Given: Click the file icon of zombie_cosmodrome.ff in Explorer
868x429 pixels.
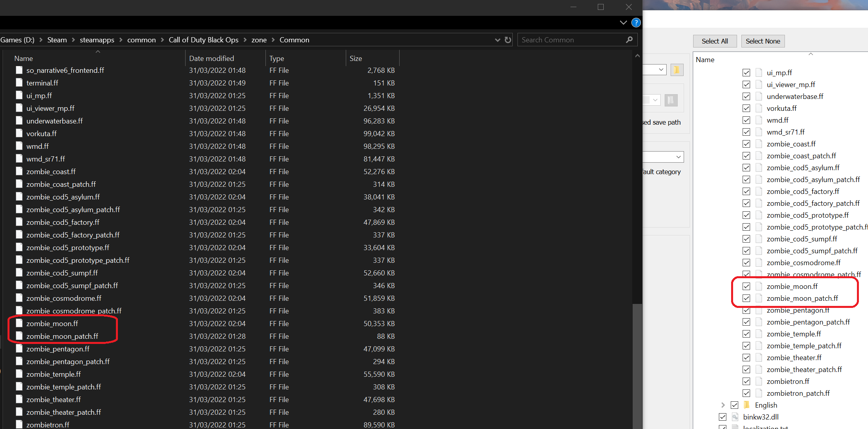Looking at the screenshot, I should pos(19,298).
